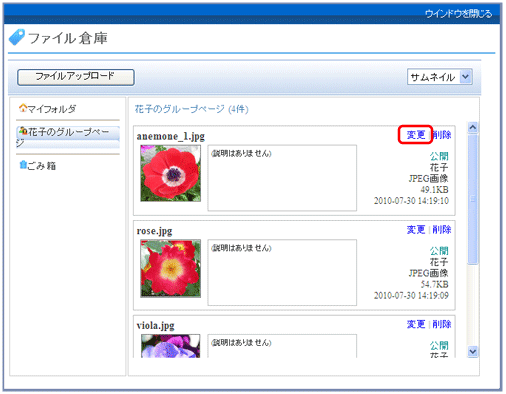
Task: Click the dropdown arrow next to サムネイル
Action: click(x=466, y=77)
